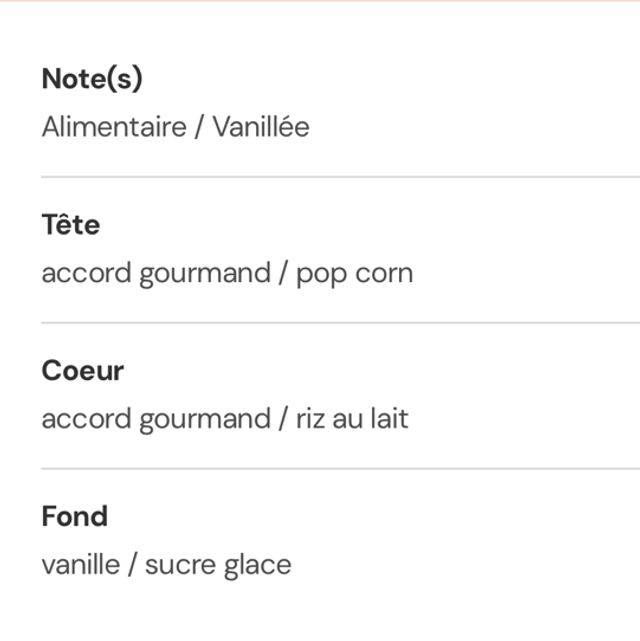Click the Coeur heading
640x641 pixels.
[x=83, y=371]
